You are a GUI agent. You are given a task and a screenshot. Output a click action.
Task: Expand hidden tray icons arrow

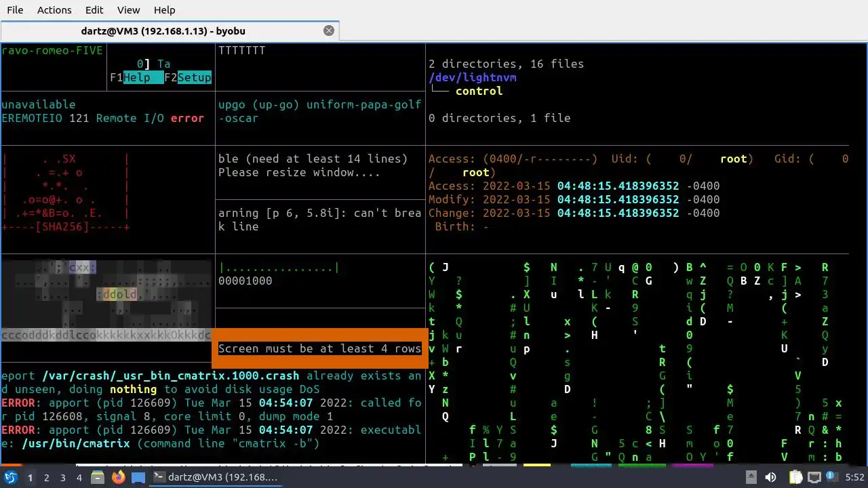pos(751,477)
